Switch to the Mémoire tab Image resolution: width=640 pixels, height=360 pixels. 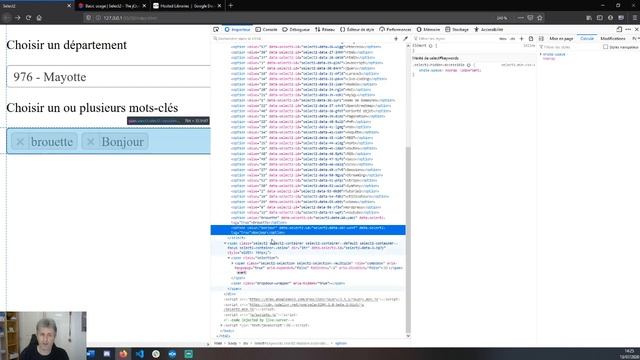[x=428, y=29]
